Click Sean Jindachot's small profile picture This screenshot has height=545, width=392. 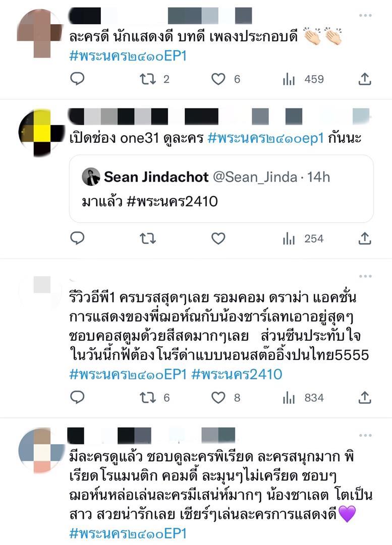(x=91, y=177)
